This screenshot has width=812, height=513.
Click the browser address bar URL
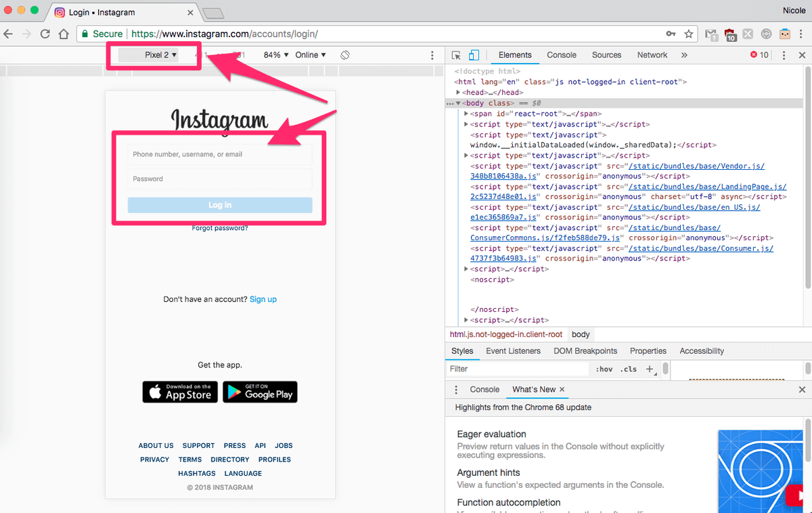225,33
